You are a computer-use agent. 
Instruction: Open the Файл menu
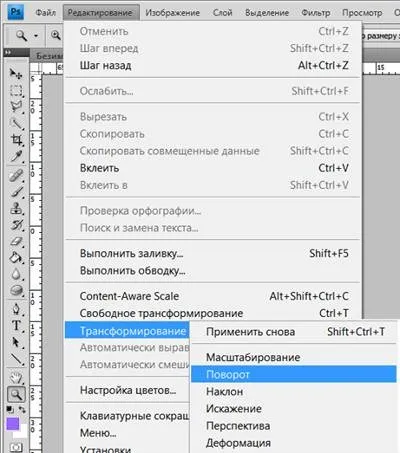[x=45, y=13]
